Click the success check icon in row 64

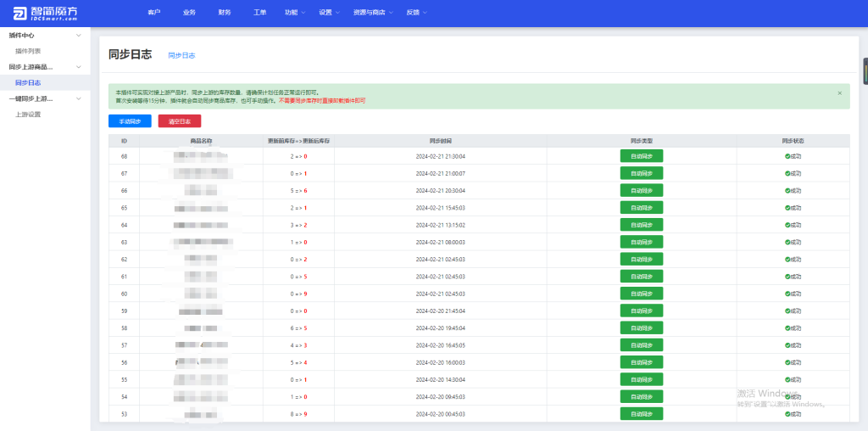coord(787,225)
